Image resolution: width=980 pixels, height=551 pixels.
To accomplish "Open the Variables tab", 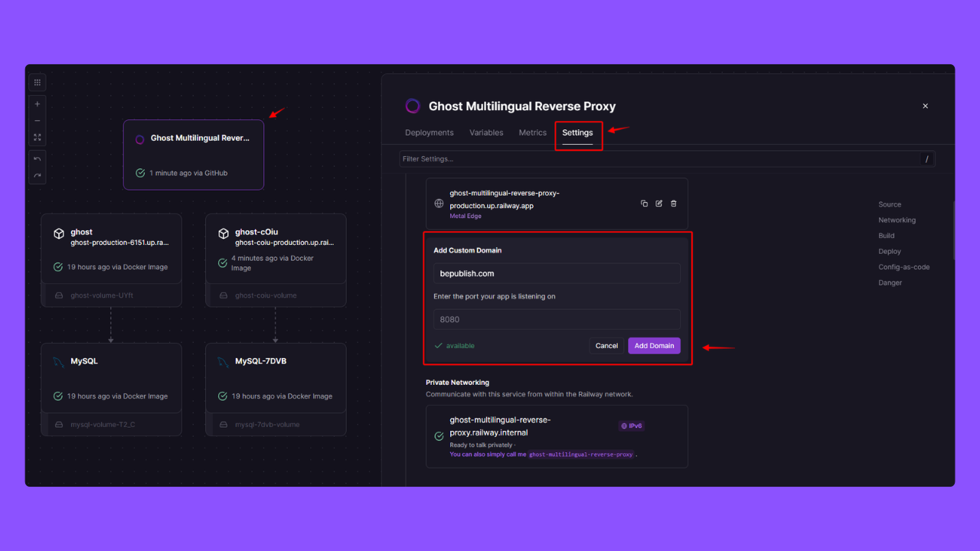I will pyautogui.click(x=486, y=132).
